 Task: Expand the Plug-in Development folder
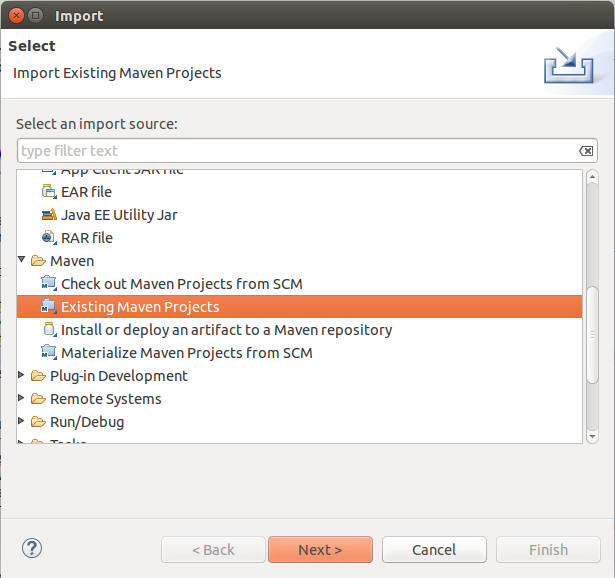(23, 376)
